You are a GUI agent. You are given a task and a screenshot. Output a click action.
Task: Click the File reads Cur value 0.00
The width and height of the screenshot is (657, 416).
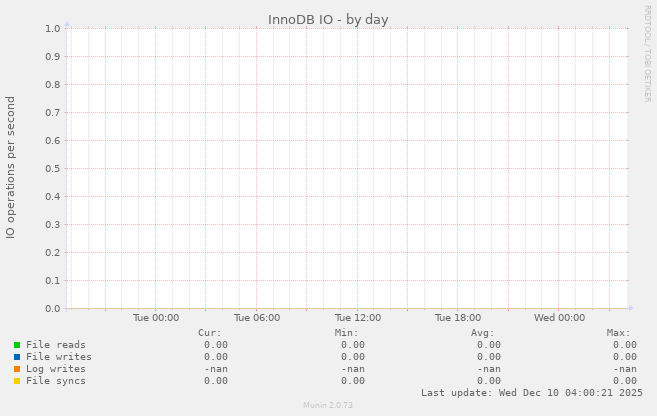click(x=216, y=344)
